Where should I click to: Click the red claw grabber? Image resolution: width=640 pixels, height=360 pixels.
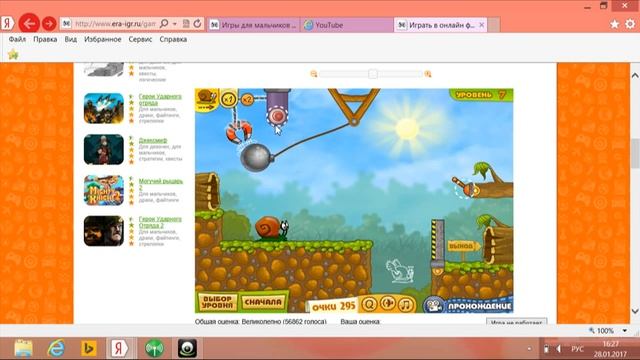point(239,133)
